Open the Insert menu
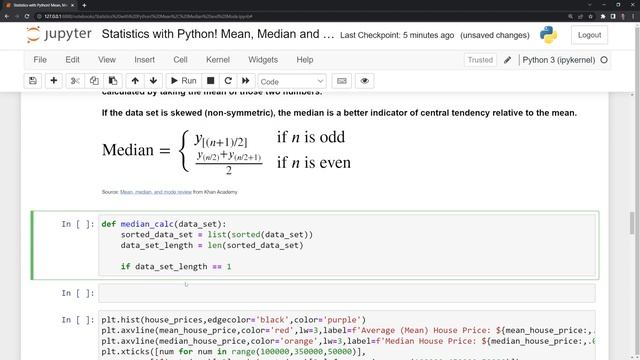 (144, 60)
